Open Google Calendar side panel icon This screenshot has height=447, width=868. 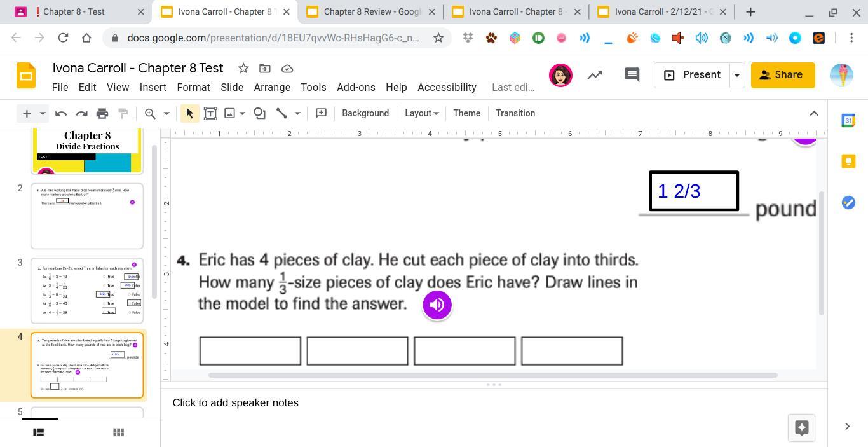(x=848, y=120)
